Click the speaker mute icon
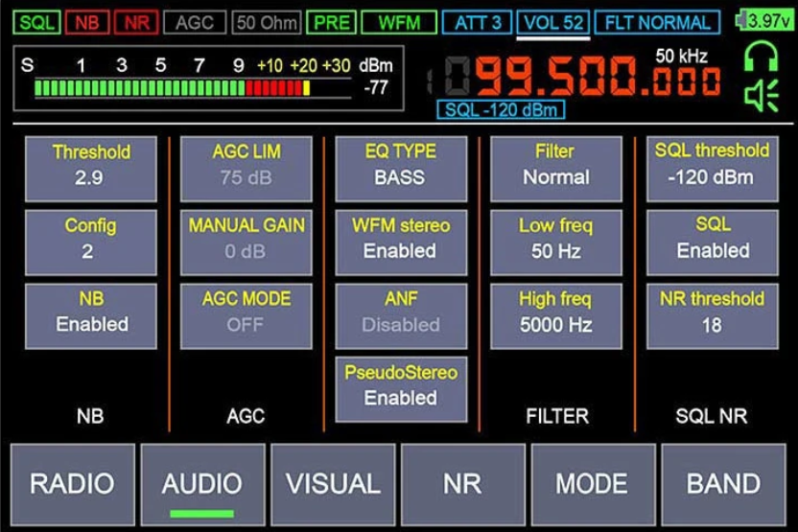Screen dimensions: 798x532 pyautogui.click(x=761, y=95)
